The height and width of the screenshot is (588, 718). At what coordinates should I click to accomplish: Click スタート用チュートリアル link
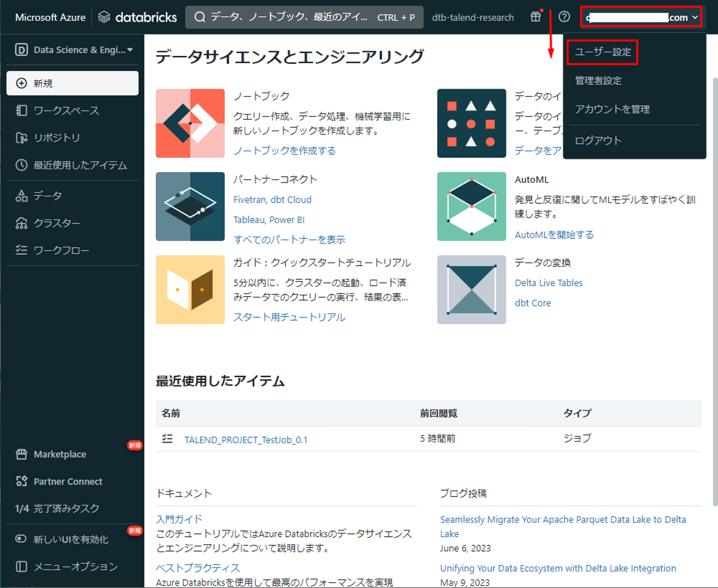pyautogui.click(x=289, y=317)
